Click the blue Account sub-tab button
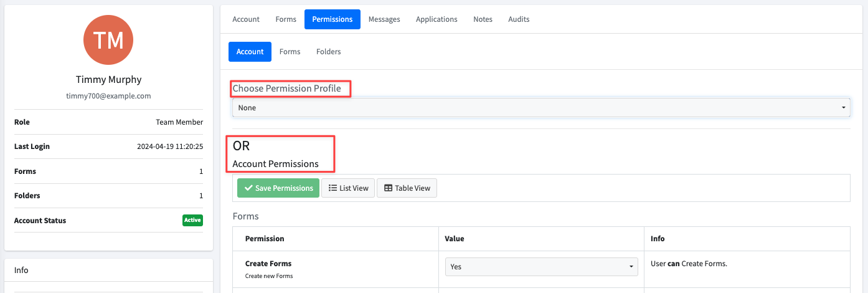This screenshot has width=868, height=293. (250, 52)
